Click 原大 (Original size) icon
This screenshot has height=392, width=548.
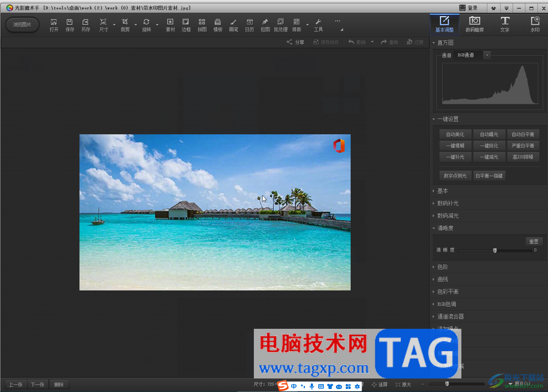tap(403, 384)
